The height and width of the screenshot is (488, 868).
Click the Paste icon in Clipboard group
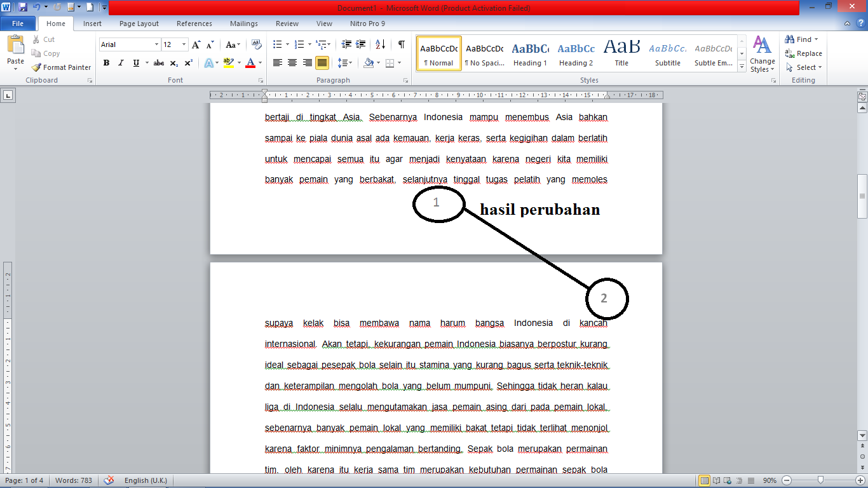pos(15,45)
